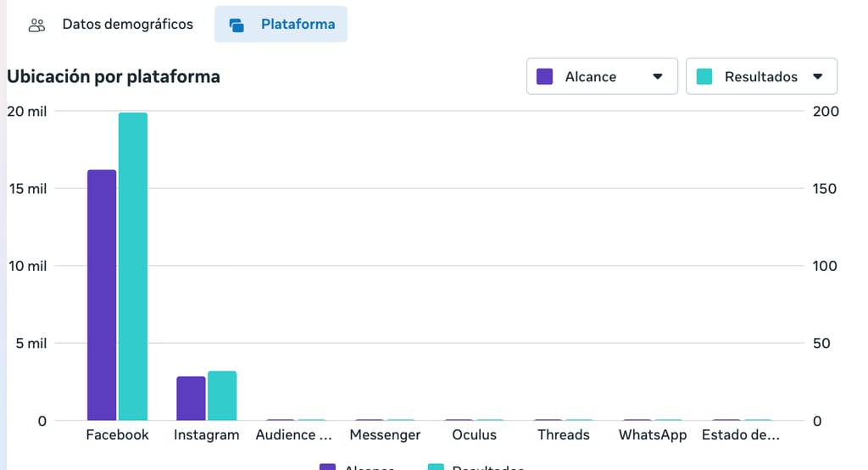
Task: Click the Messenger axis label
Action: [x=385, y=434]
